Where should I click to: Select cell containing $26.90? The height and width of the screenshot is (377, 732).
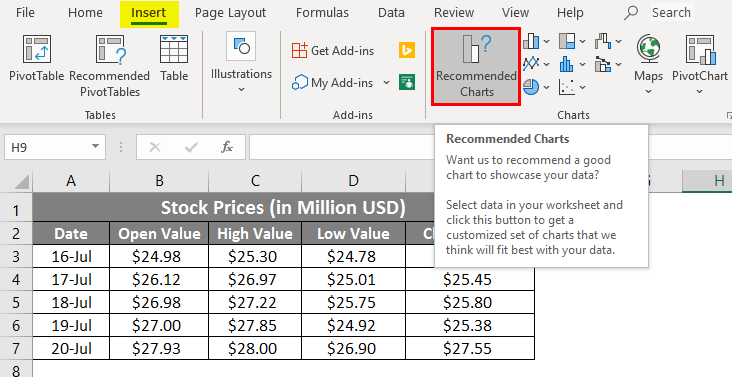[353, 349]
